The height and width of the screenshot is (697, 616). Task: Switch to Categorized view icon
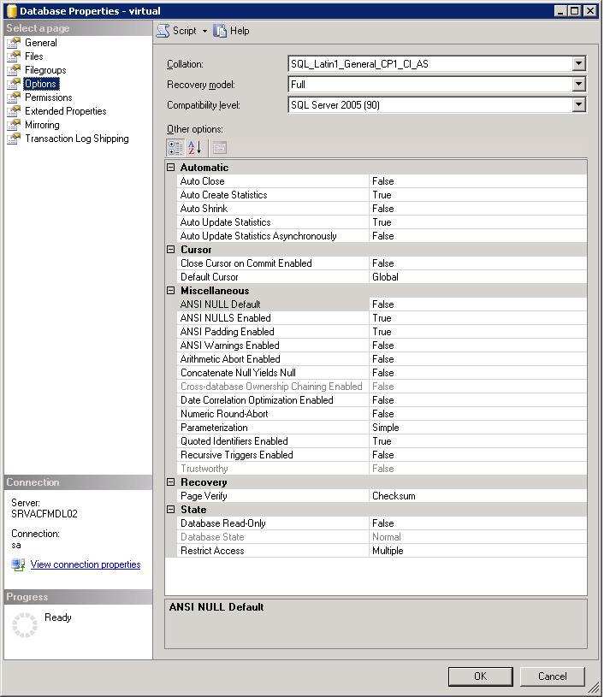175,148
